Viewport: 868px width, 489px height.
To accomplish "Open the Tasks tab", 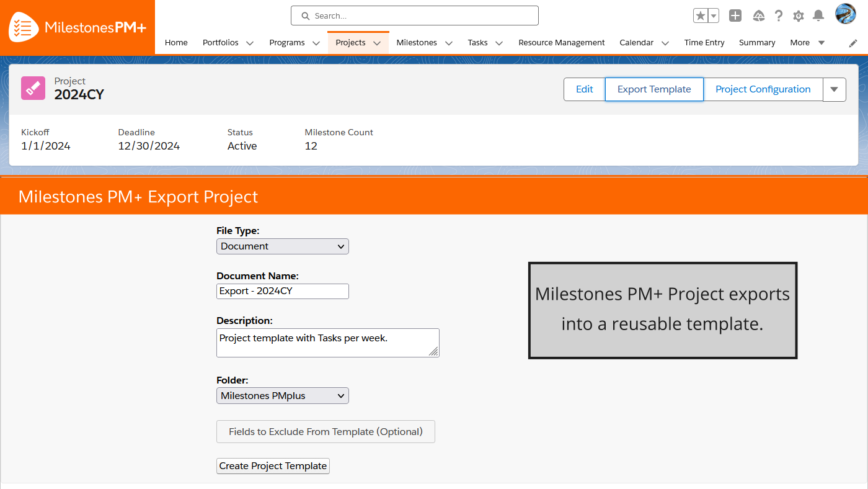I will [x=477, y=43].
